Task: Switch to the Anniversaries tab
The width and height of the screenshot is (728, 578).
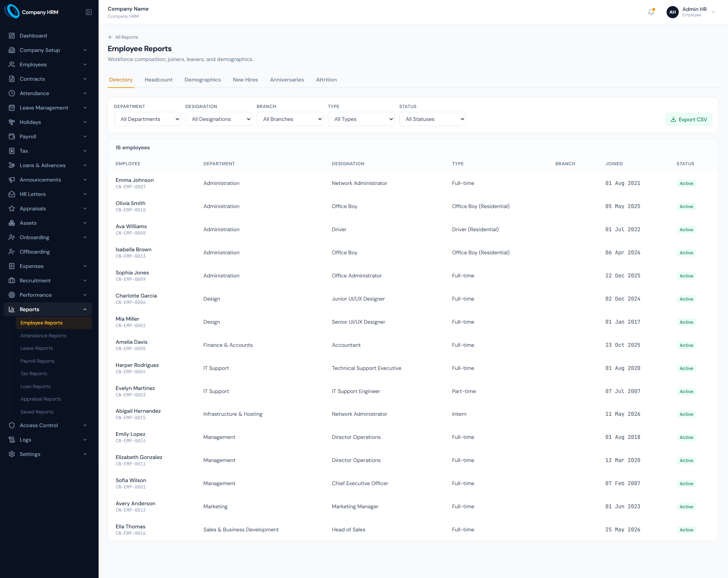Action: pyautogui.click(x=287, y=80)
